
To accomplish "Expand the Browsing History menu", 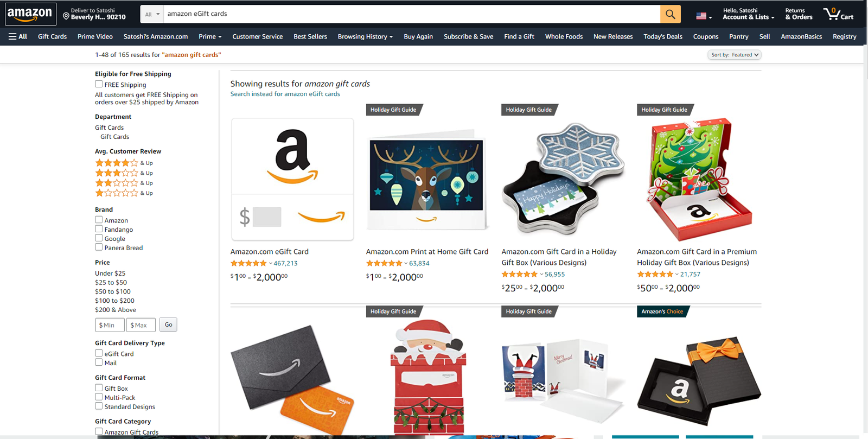I will pos(365,36).
